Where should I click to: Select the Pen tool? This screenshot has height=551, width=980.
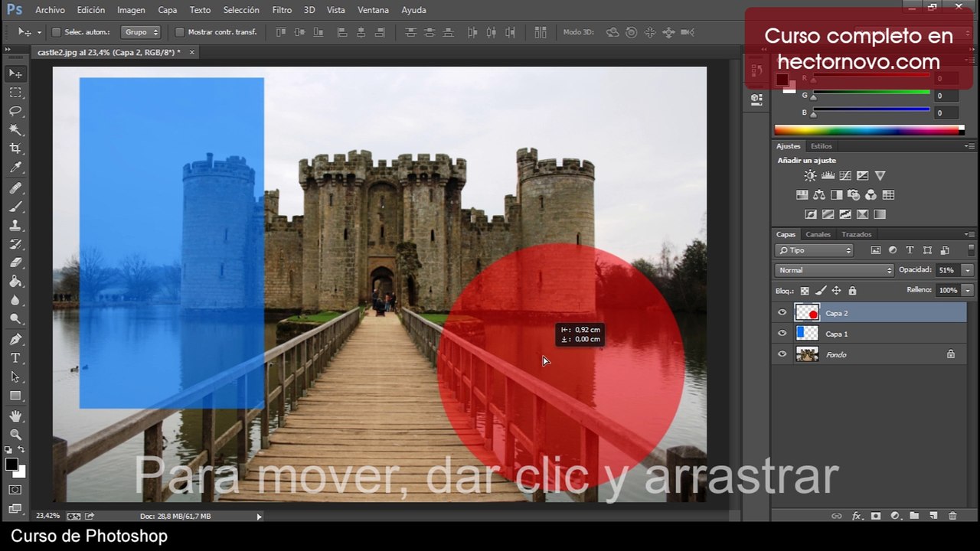point(15,339)
